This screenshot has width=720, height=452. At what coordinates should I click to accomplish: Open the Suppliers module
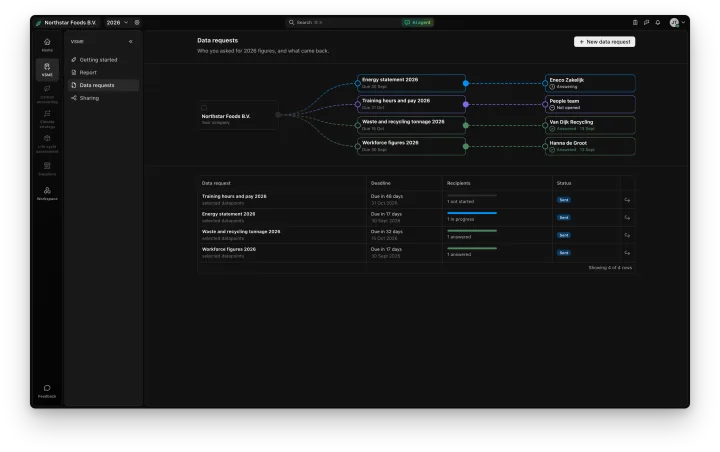(47, 168)
